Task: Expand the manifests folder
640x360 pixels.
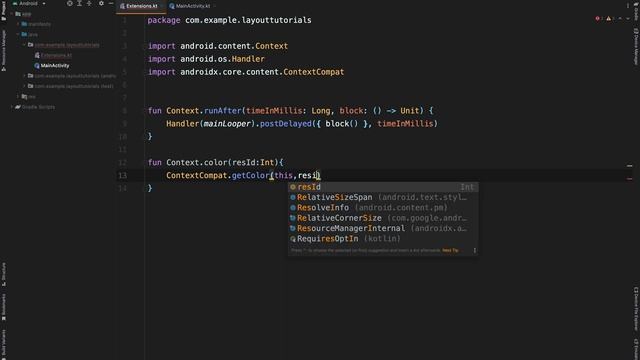Action: pos(18,24)
